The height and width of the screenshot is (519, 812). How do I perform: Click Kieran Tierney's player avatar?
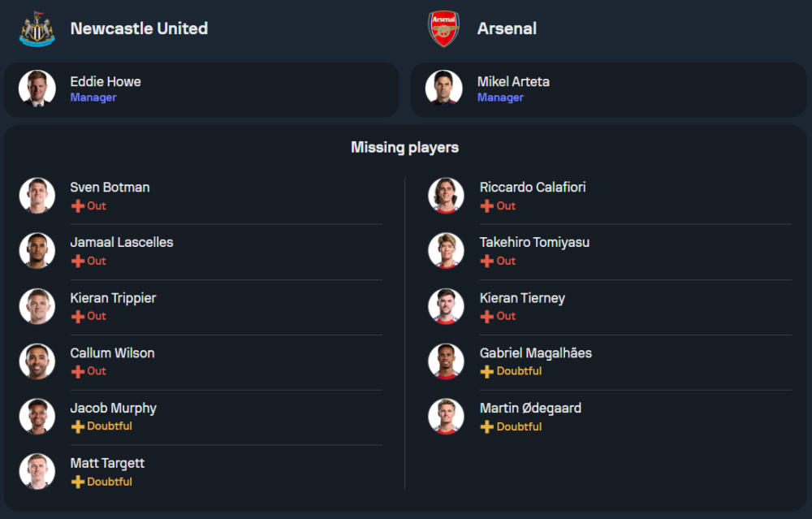click(x=446, y=305)
